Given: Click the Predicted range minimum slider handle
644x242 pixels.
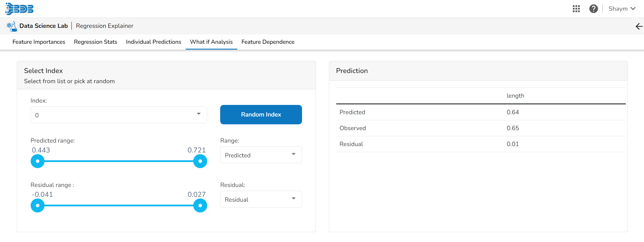Looking at the screenshot, I should point(38,161).
